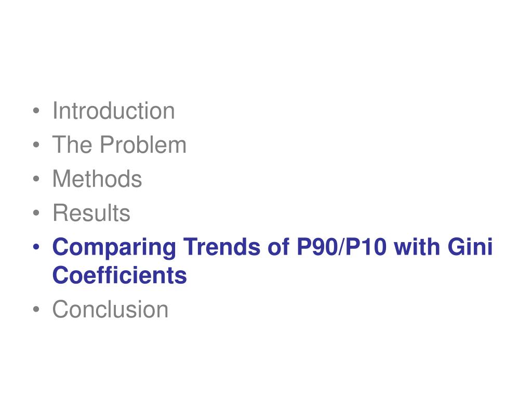
Task: Click the blue bullet beside Comparing Trends
Action: pos(36,247)
